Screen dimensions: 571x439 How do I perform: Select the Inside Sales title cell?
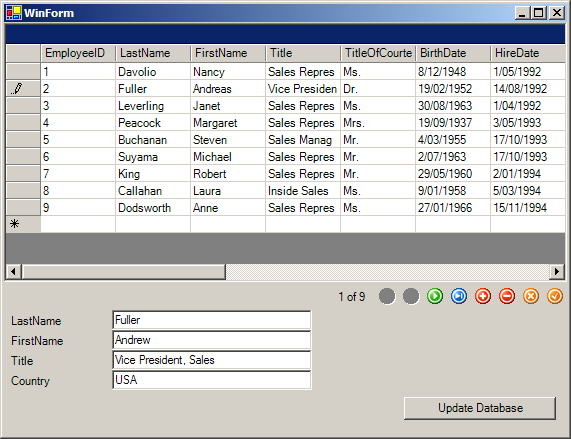coord(303,190)
